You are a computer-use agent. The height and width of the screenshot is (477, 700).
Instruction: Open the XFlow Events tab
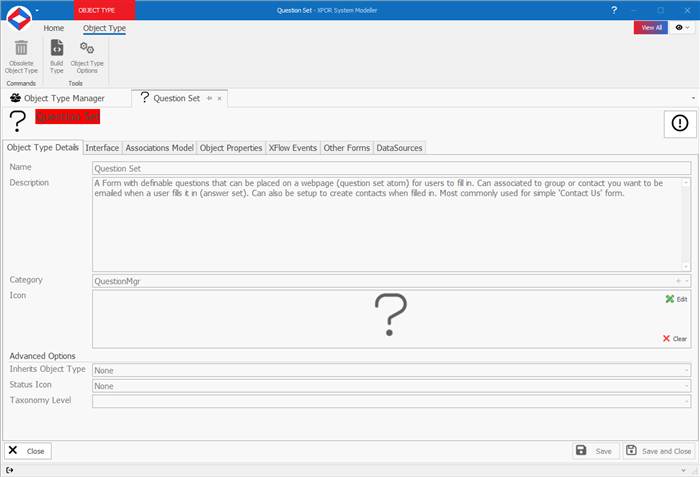293,148
